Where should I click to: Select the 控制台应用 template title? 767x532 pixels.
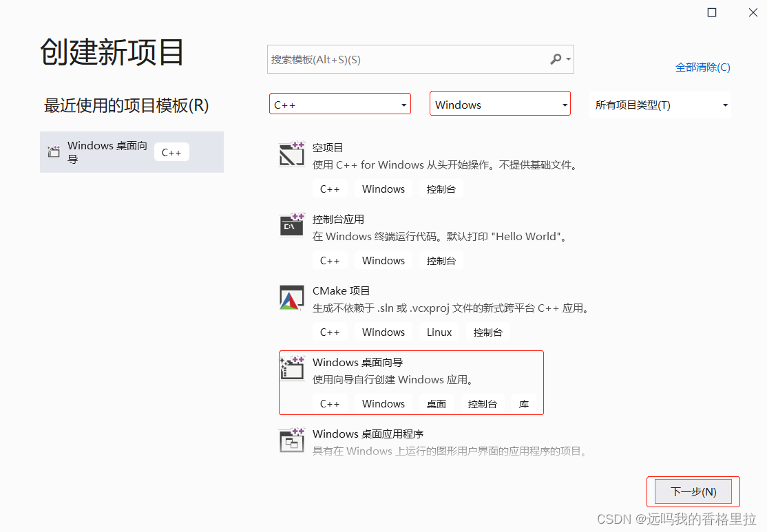(338, 219)
